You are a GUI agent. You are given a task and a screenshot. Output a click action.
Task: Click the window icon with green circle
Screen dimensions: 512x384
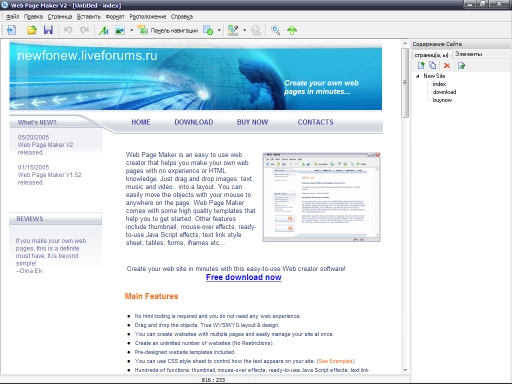(x=208, y=30)
